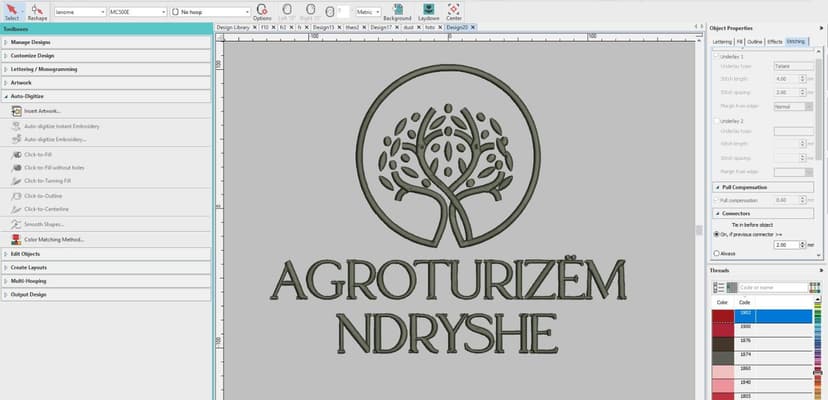Toggle the Background display icon
The image size is (828, 400).
(397, 11)
